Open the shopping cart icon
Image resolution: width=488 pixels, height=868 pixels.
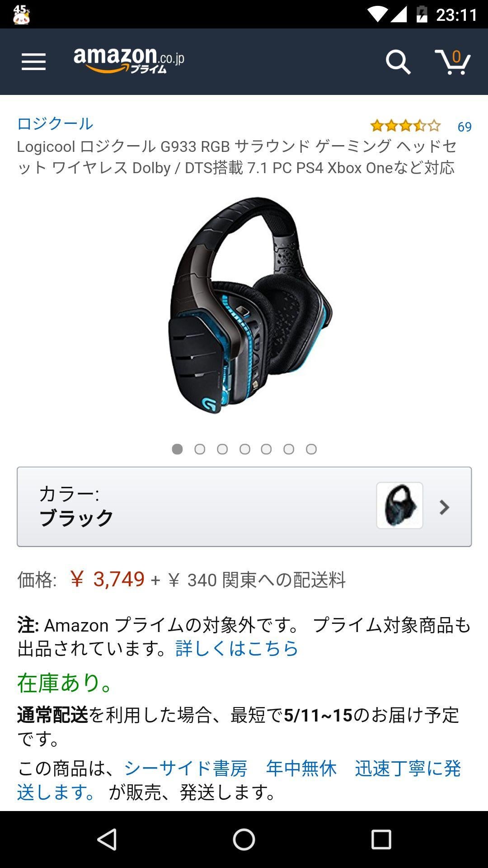(453, 62)
